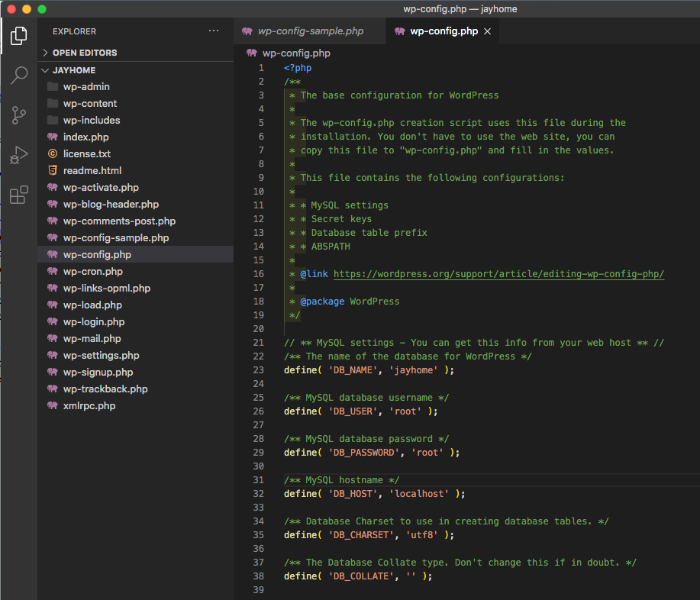
Task: Open the Search view icon
Action: [x=19, y=76]
